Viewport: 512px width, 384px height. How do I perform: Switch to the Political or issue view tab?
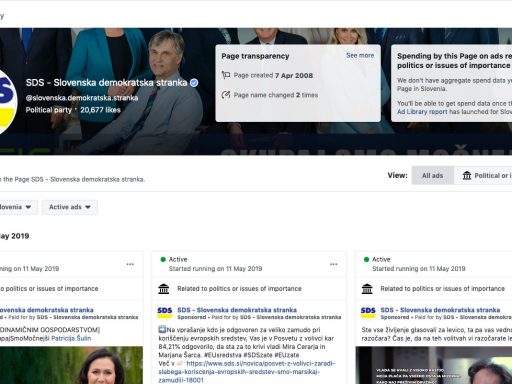tap(483, 175)
